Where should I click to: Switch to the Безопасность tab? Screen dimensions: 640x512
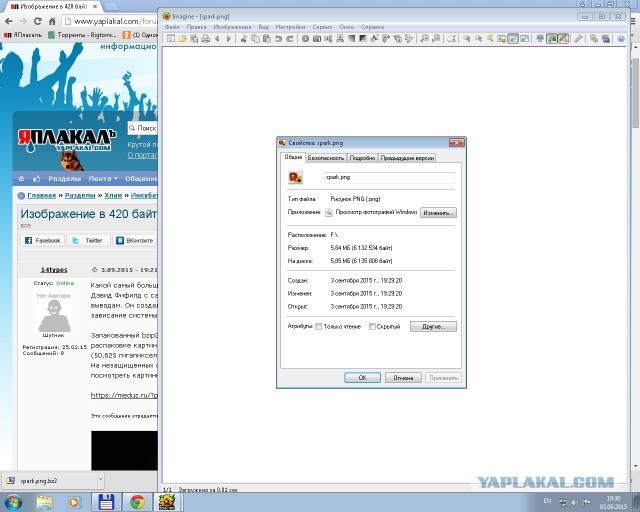point(326,158)
